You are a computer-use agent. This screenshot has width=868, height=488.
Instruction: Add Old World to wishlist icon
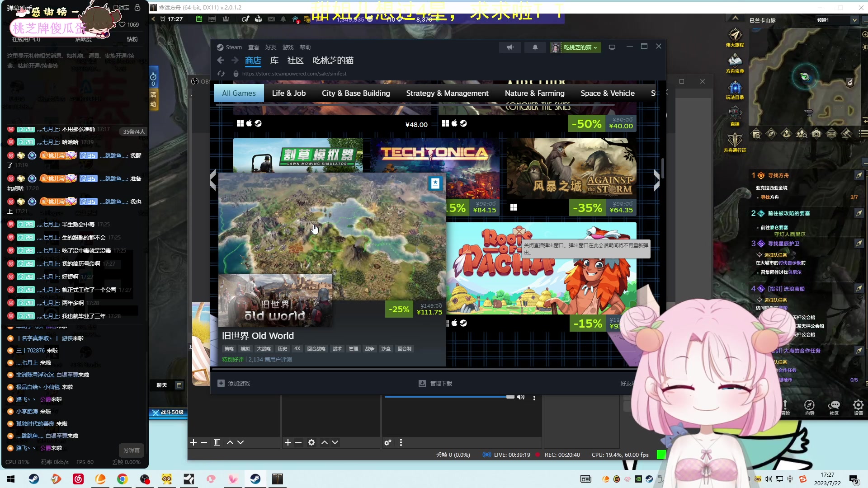coord(435,183)
